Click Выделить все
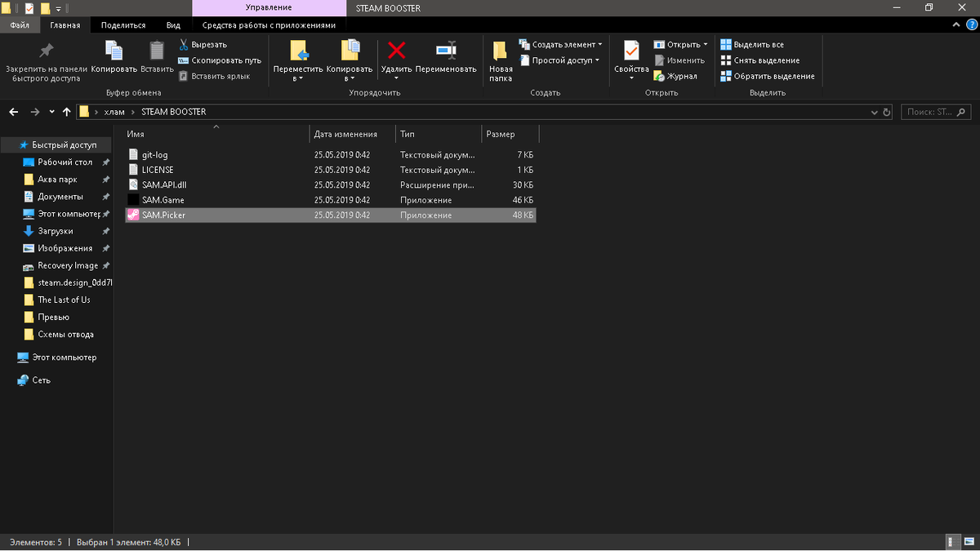The image size is (980, 551). [752, 45]
